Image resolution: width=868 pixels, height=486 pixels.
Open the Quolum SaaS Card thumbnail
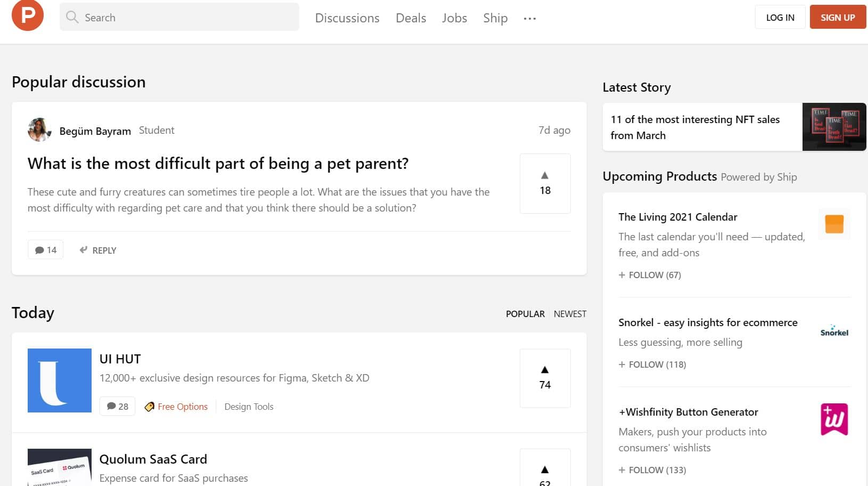[x=60, y=467]
